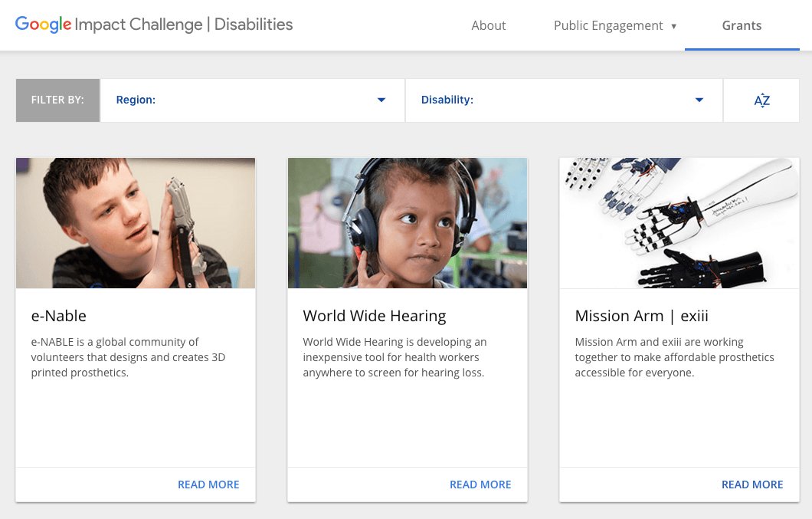Select the Grants tab
This screenshot has height=519, width=812.
point(742,25)
